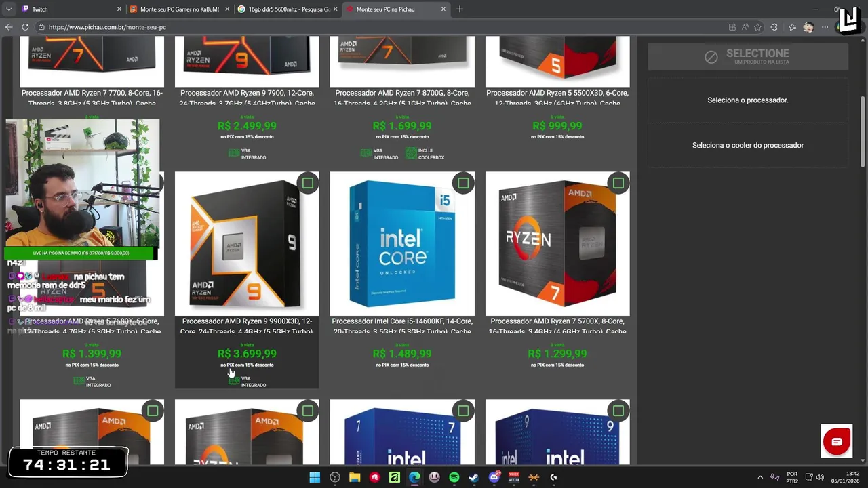
Task: Tick the Ryzen 9 9900X3D selection checkbox
Action: [308, 183]
